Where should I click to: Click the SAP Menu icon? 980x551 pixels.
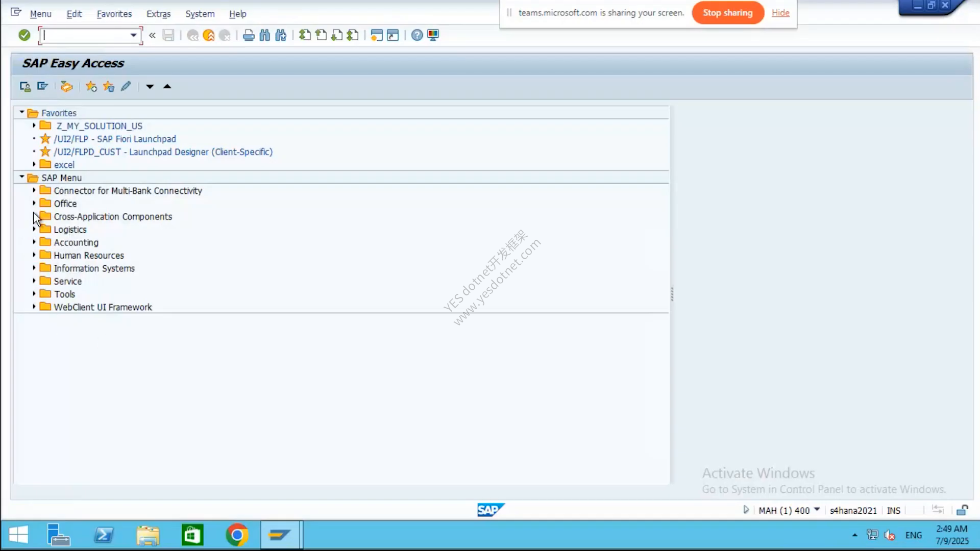pyautogui.click(x=42, y=87)
